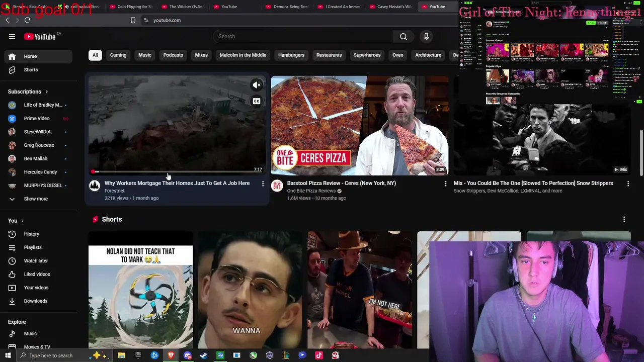Start voice search with the microphone
This screenshot has width=644, height=362.
tap(426, 36)
